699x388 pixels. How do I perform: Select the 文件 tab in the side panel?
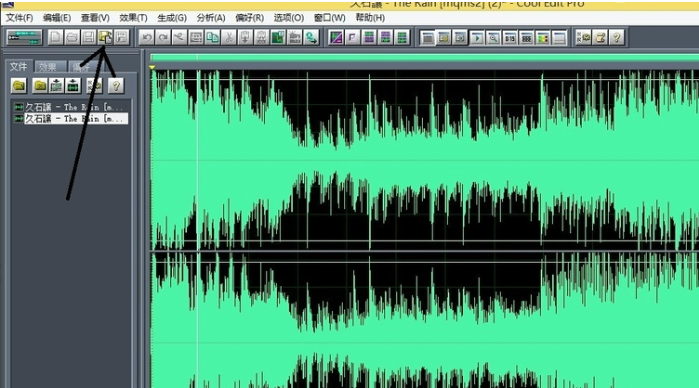pyautogui.click(x=19, y=67)
